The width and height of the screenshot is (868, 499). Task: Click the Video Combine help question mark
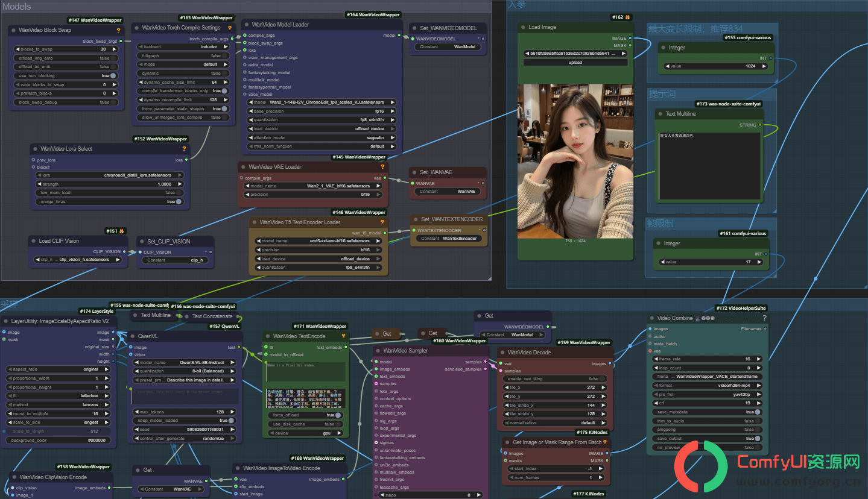coord(764,318)
